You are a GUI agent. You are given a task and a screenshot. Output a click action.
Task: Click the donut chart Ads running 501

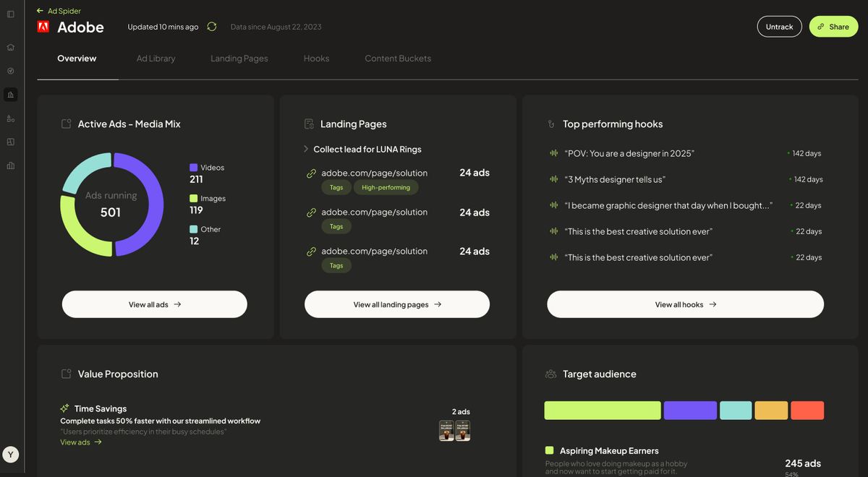tap(111, 205)
